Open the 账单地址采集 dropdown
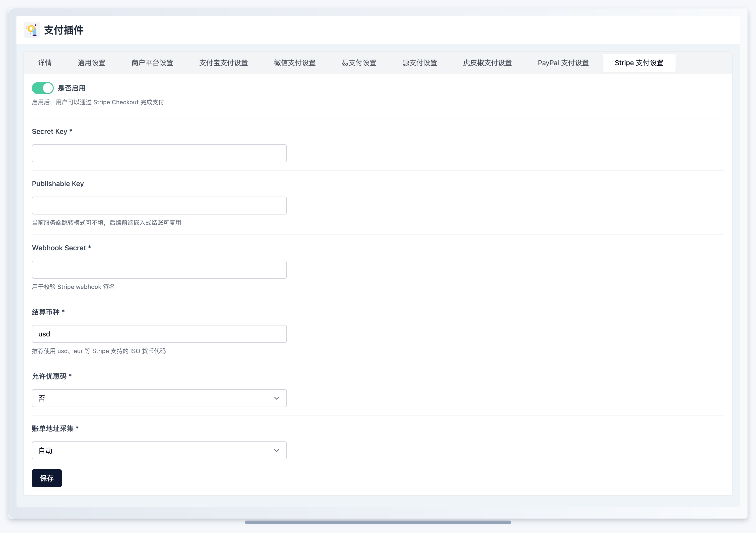Image resolution: width=756 pixels, height=533 pixels. tap(159, 450)
